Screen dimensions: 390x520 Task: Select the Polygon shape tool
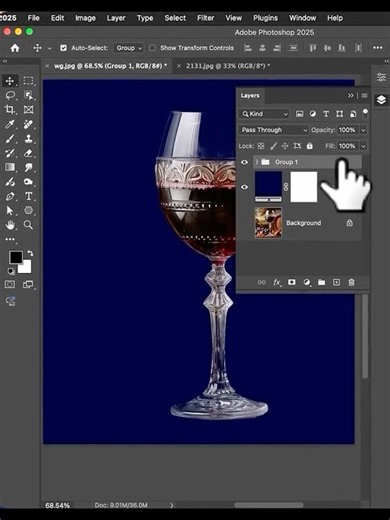tap(28, 211)
